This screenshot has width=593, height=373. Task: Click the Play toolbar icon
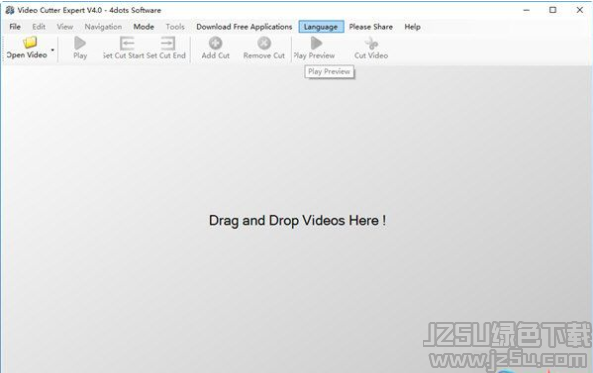pos(80,43)
